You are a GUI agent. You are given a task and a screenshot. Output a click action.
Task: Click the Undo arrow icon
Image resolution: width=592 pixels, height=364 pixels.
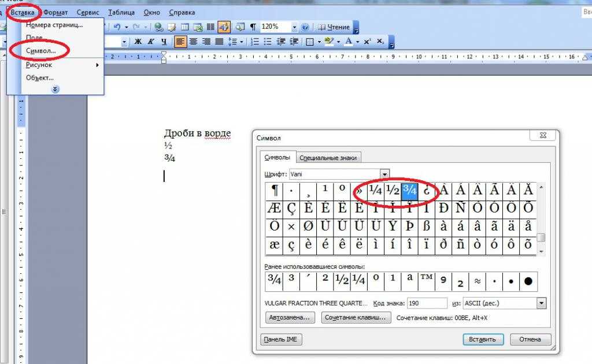pos(117,27)
